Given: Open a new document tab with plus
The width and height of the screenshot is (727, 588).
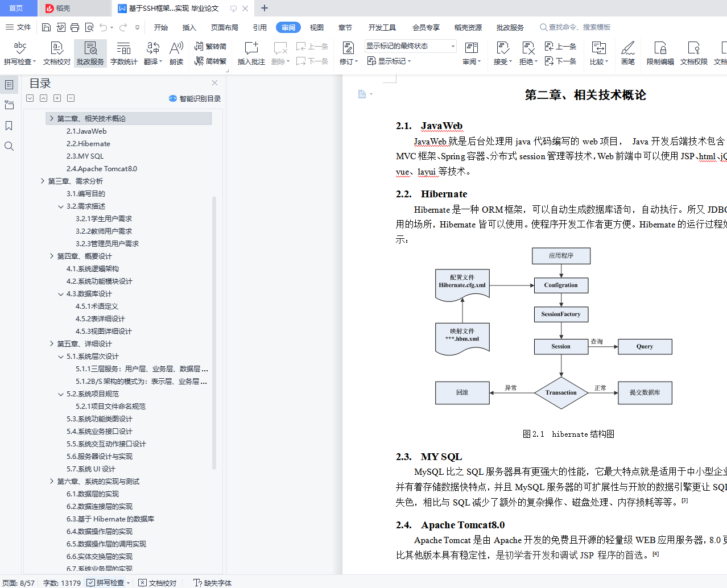Looking at the screenshot, I should (265, 9).
